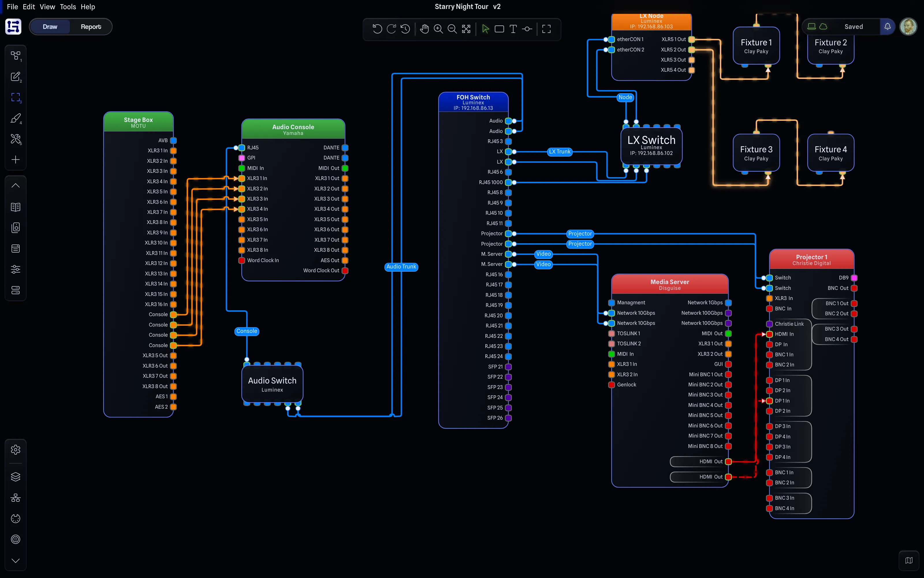Select the Media Server Disguise header
Image resolution: width=924 pixels, height=578 pixels.
[x=670, y=284]
